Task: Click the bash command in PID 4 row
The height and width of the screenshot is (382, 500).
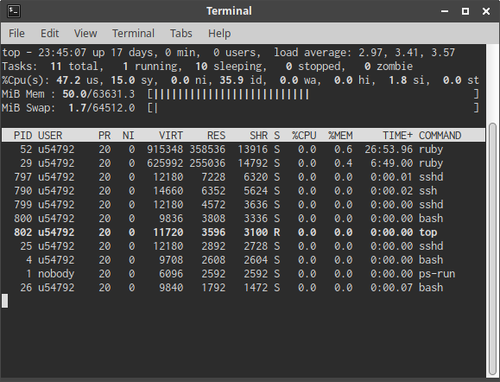Action: (431, 260)
